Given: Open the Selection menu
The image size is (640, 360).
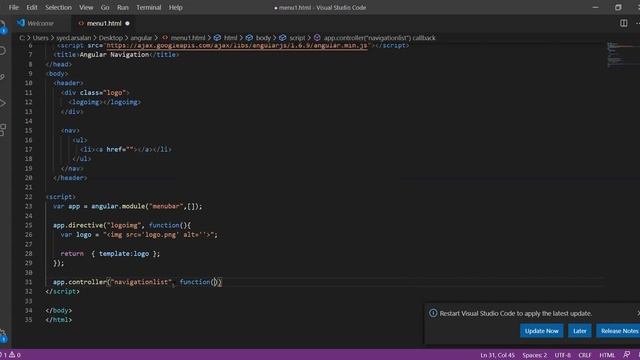Looking at the screenshot, I should pos(58,7).
